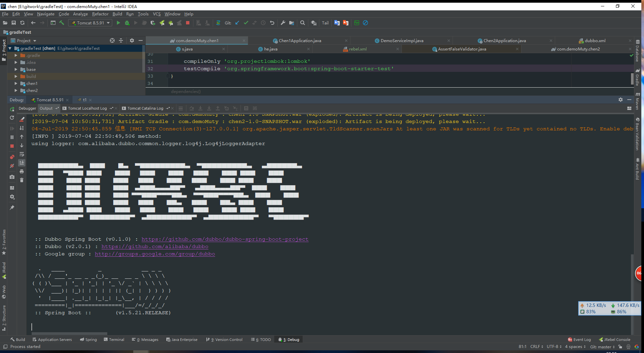
Task: Clear console output with trash icon
Action: coord(22,180)
